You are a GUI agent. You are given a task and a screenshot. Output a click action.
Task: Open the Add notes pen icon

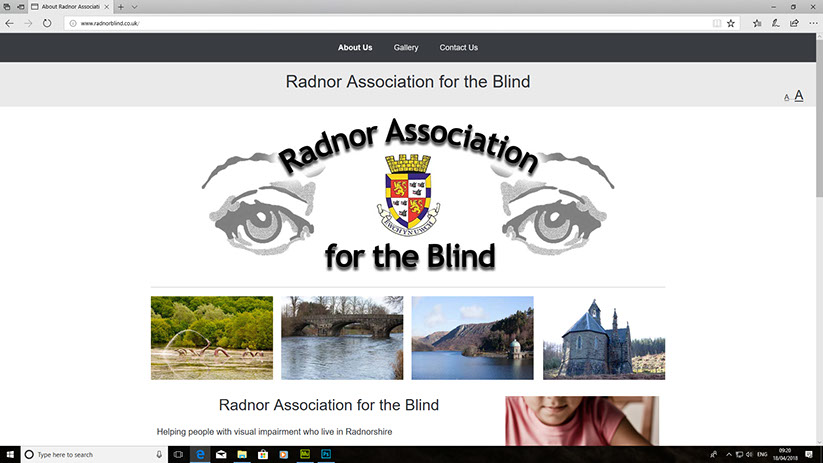tap(775, 23)
